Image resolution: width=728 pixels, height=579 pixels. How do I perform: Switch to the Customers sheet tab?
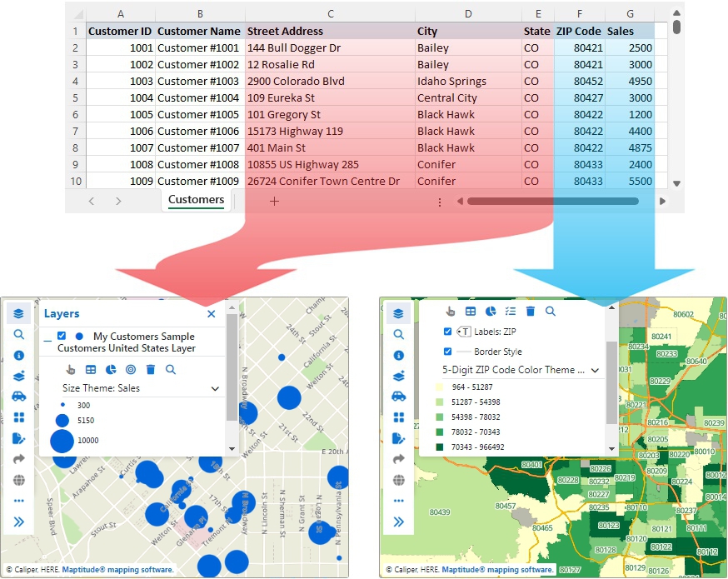pyautogui.click(x=196, y=200)
